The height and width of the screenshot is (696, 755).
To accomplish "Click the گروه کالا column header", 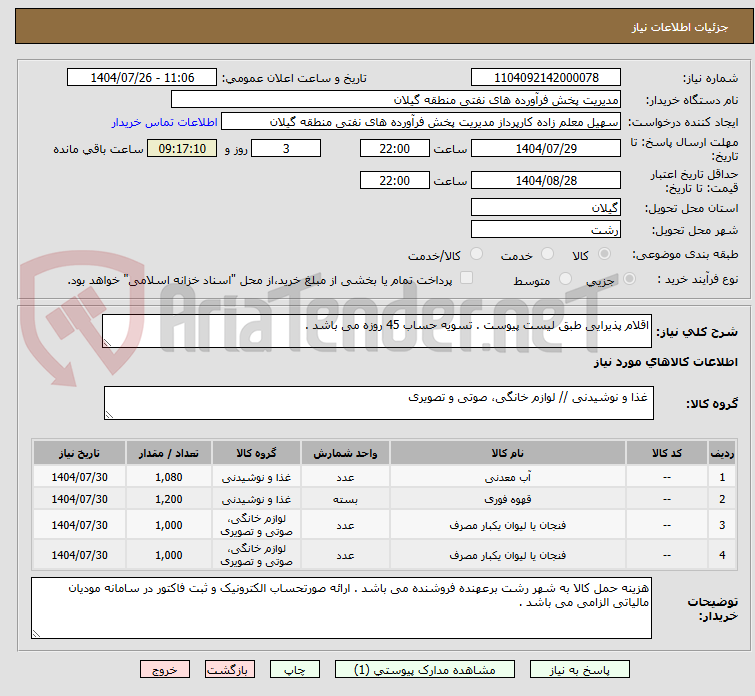I will [256, 453].
